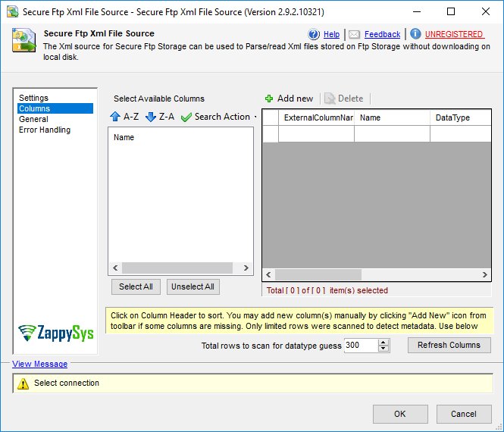Click the Secure Ftp Xml source header icon
This screenshot has height=432, width=504.
(24, 40)
